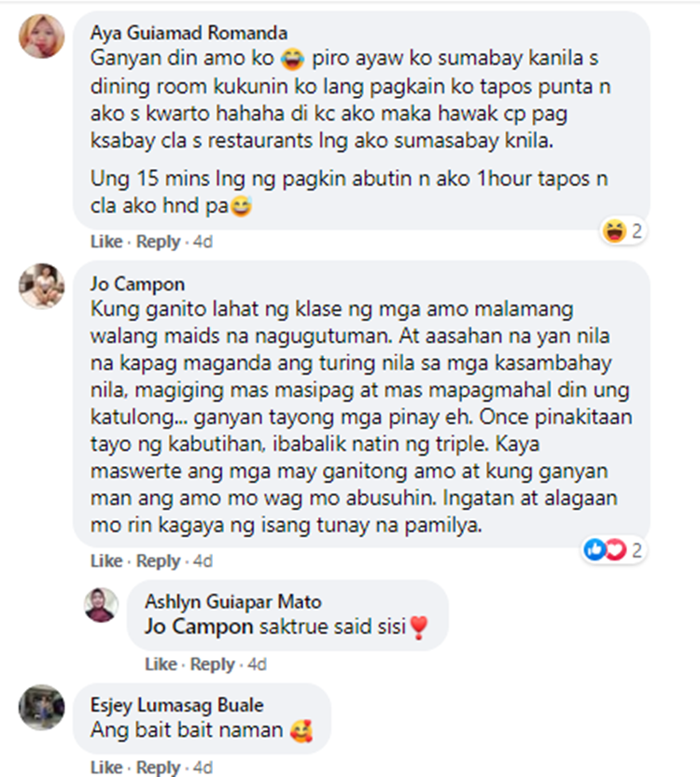This screenshot has width=700, height=777.
Task: Reply to Aya Guiamad Romanda's comment
Action: (158, 242)
